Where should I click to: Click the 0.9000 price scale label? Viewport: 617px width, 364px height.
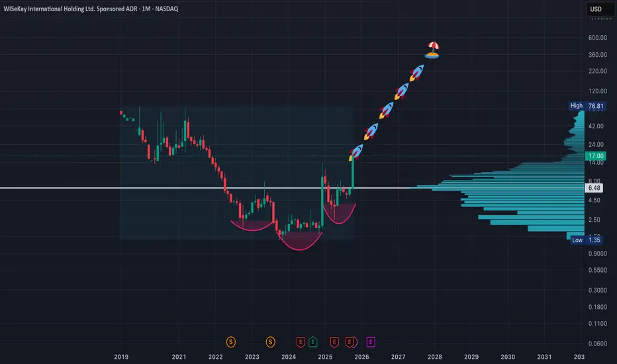597,254
